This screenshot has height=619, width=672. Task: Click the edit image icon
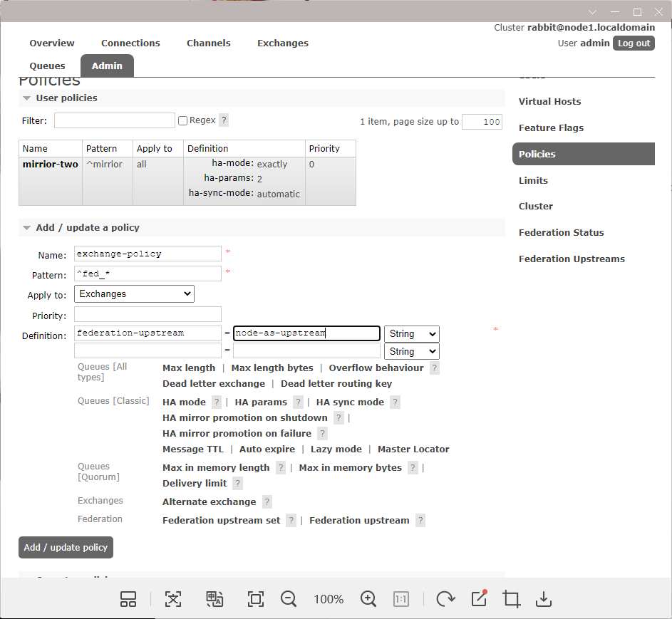click(479, 598)
